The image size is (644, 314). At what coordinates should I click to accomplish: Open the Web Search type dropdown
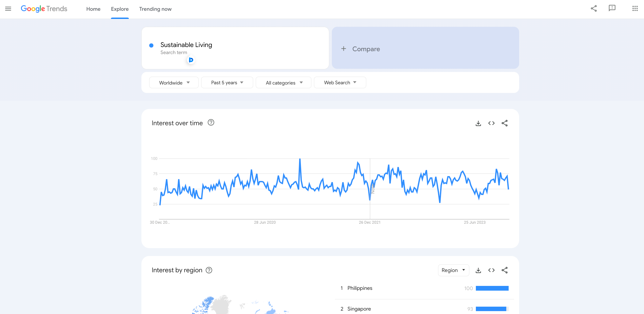pos(340,83)
